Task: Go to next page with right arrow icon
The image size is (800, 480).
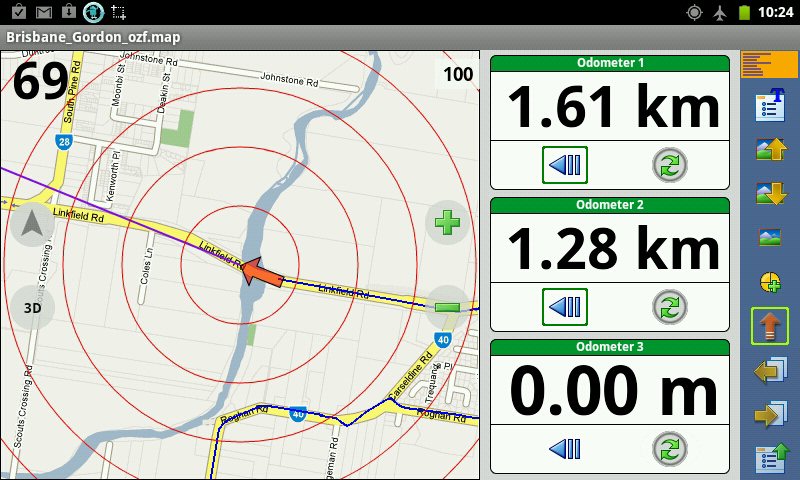Action: coord(769,414)
